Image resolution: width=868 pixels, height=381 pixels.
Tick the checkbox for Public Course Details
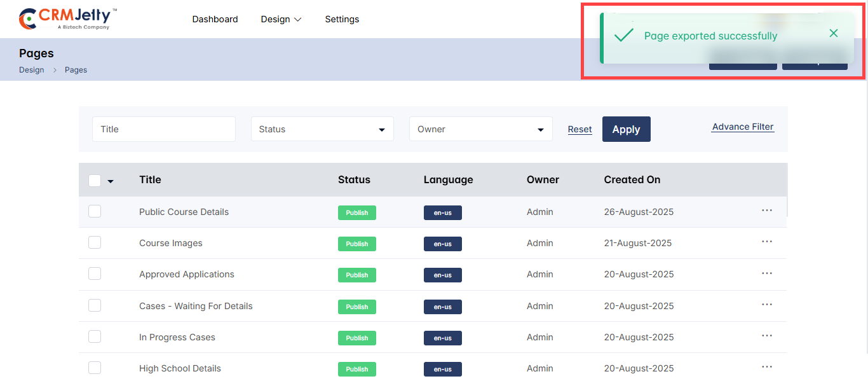[95, 211]
